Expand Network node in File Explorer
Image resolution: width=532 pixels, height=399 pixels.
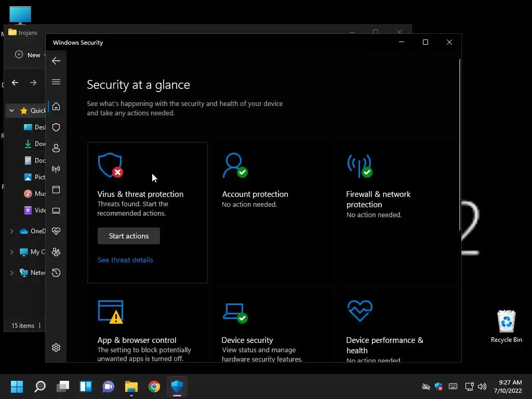11,273
